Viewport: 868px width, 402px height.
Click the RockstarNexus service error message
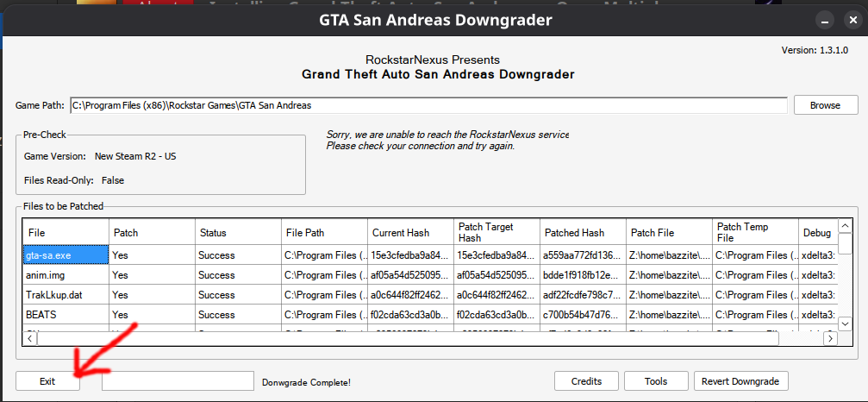pyautogui.click(x=447, y=141)
